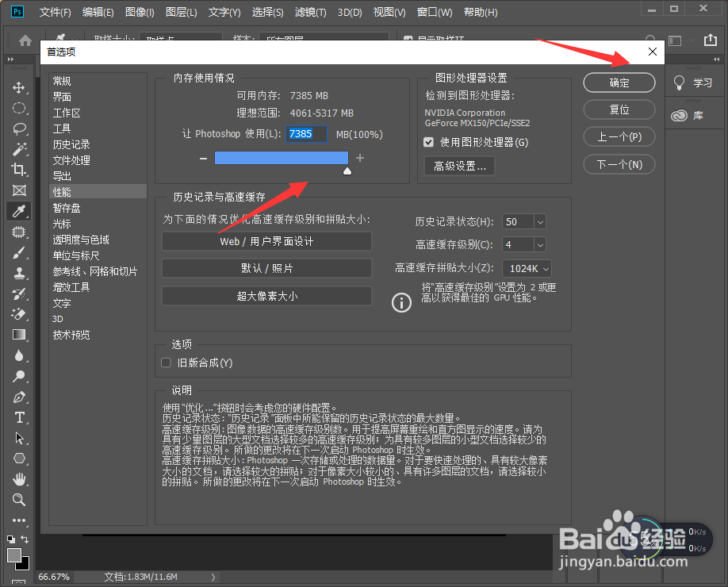The height and width of the screenshot is (587, 728).
Task: Open Cache Levels dropdown arrow
Action: [540, 244]
